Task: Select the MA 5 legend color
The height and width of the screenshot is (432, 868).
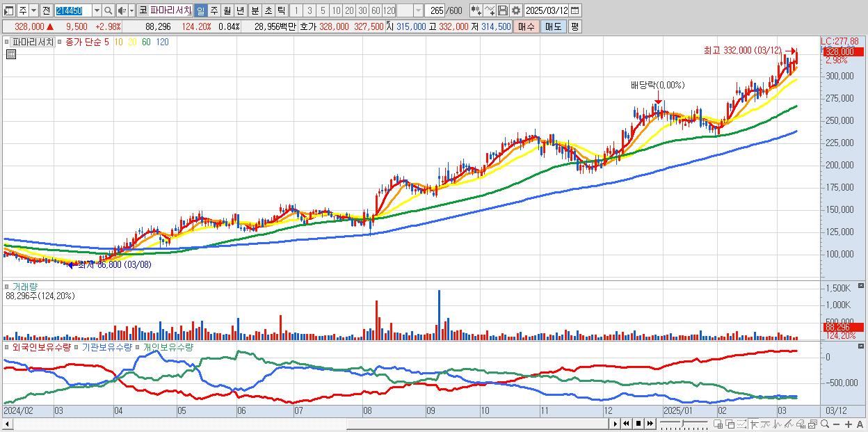Action: click(106, 42)
